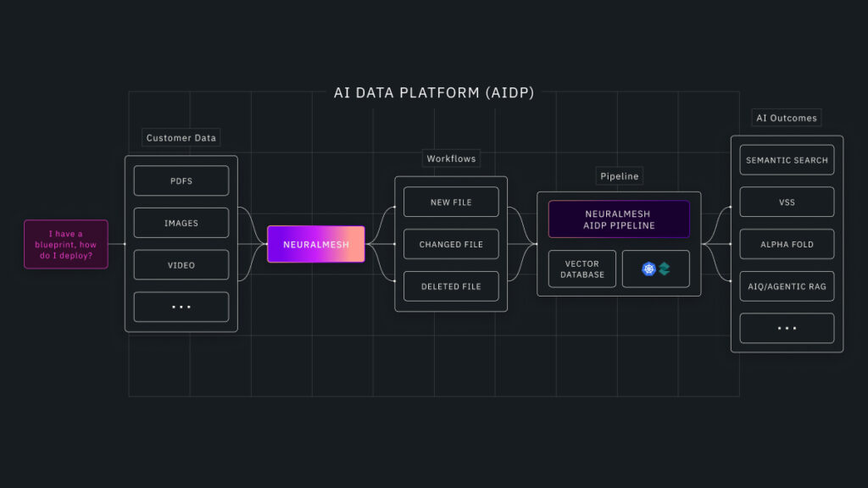Select the SEMANTIC SEARCH outcome

pos(787,160)
